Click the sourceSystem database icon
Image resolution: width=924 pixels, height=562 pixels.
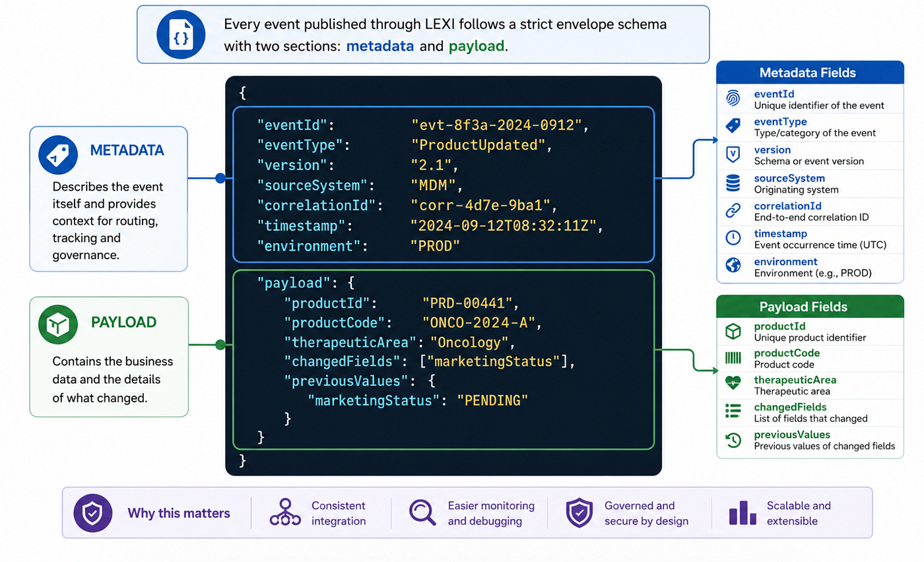[733, 182]
